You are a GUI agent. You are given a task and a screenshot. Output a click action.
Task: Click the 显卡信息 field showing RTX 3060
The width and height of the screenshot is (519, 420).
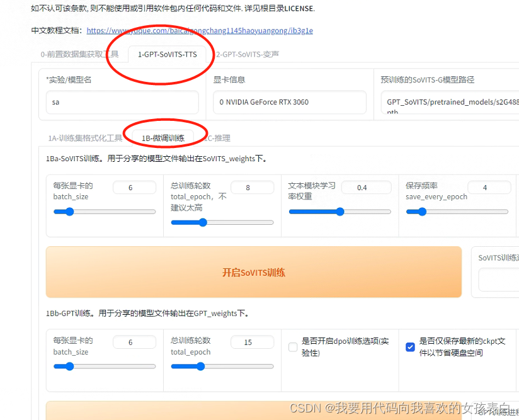click(x=290, y=102)
